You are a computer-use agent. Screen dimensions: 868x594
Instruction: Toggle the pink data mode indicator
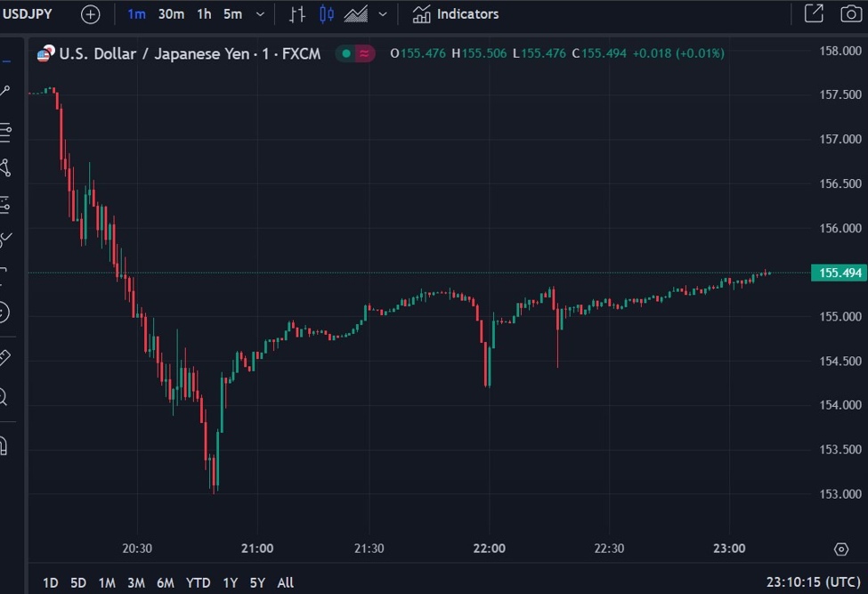[364, 53]
